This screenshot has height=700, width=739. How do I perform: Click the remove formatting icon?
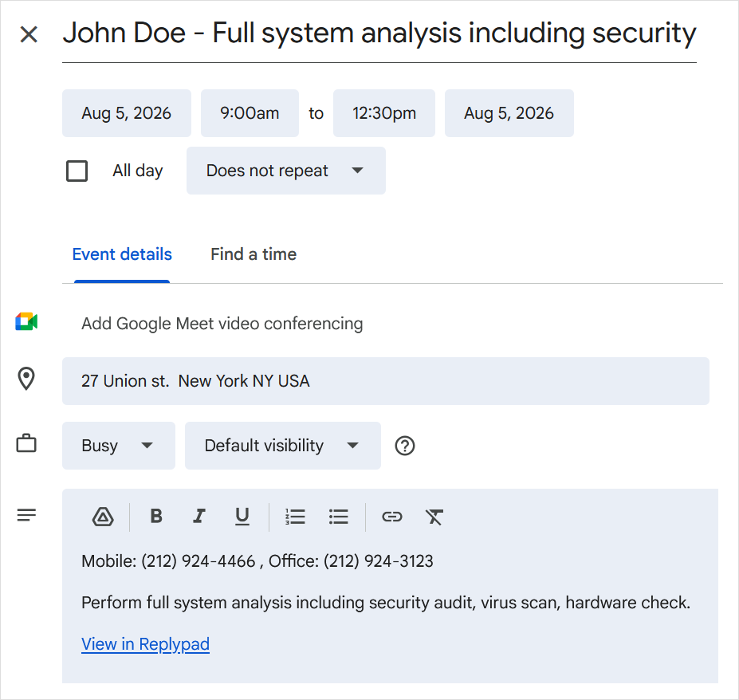tap(434, 517)
